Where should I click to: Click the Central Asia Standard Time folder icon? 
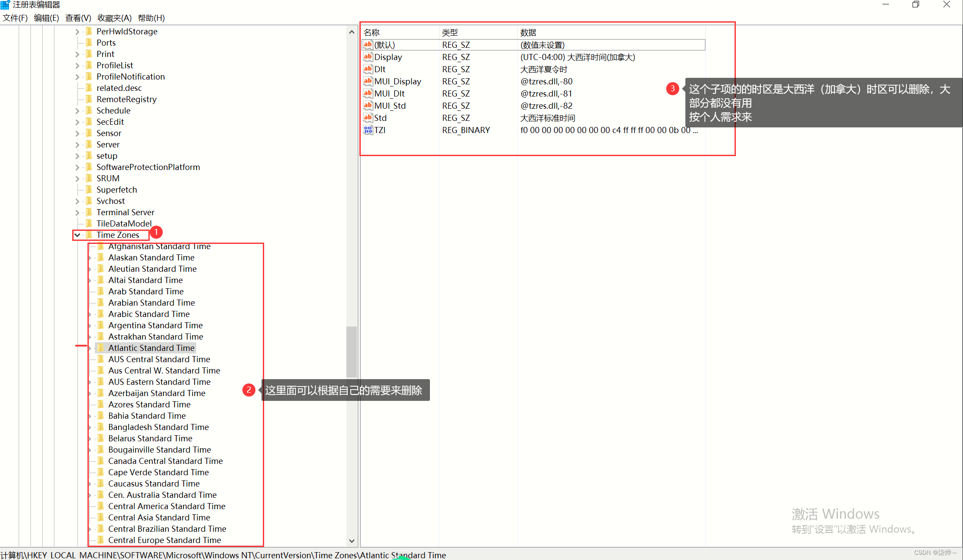pyautogui.click(x=101, y=517)
